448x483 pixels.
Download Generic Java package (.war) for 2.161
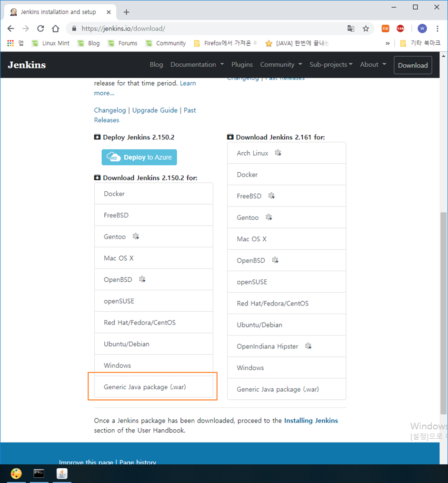pyautogui.click(x=287, y=389)
